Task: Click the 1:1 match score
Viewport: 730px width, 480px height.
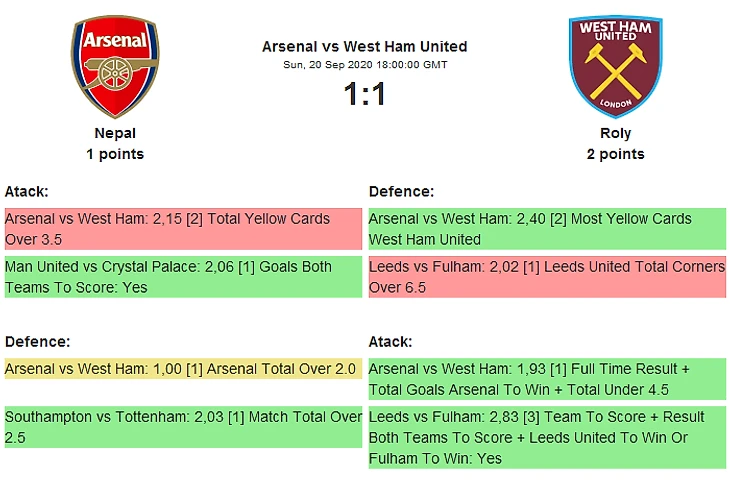Action: [364, 94]
